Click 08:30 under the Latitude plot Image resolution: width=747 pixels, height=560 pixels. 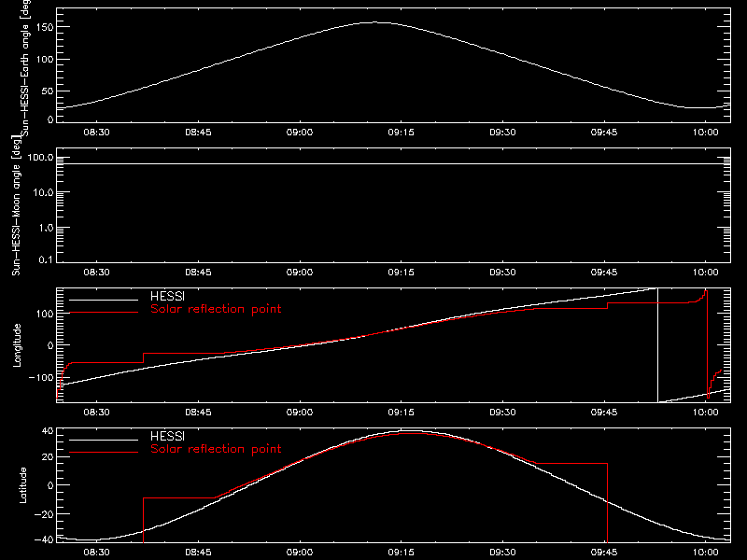coord(96,552)
